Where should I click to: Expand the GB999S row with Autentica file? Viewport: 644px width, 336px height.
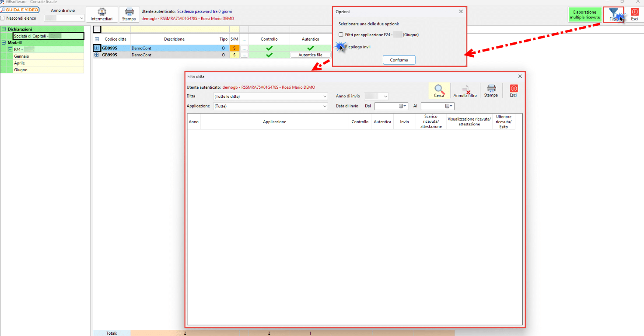[97, 55]
